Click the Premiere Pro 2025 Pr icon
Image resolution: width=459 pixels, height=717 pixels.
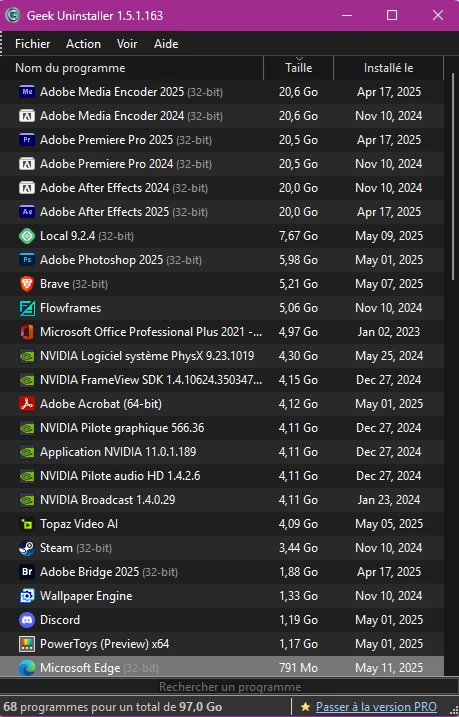(x=27, y=140)
